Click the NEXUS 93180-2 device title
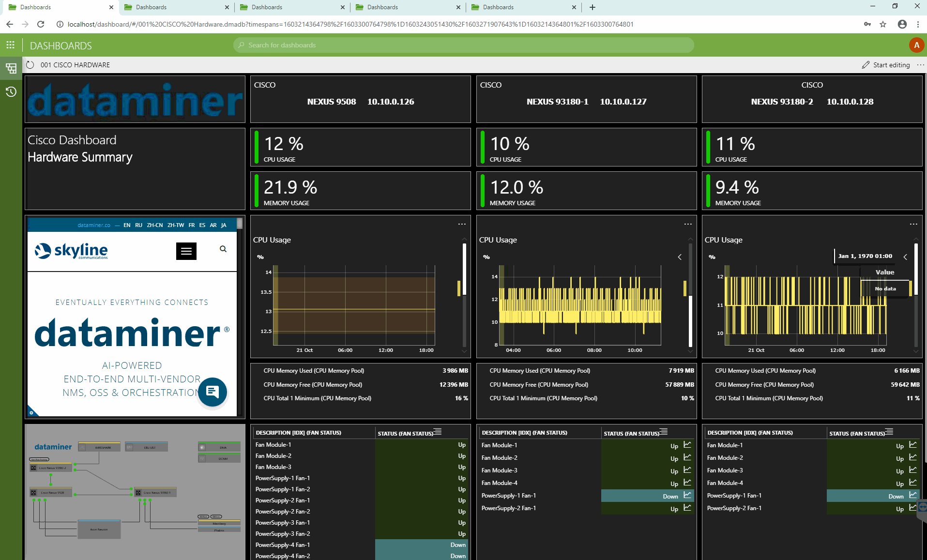 [782, 102]
